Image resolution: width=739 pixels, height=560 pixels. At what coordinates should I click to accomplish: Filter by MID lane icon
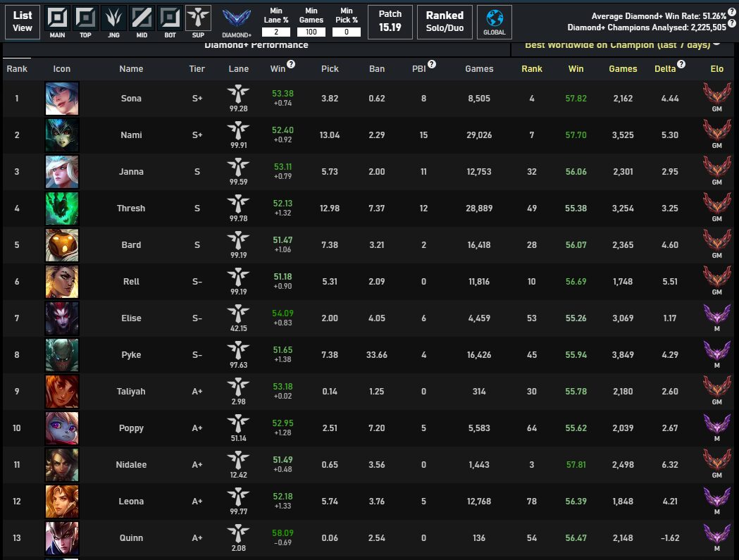[x=142, y=18]
